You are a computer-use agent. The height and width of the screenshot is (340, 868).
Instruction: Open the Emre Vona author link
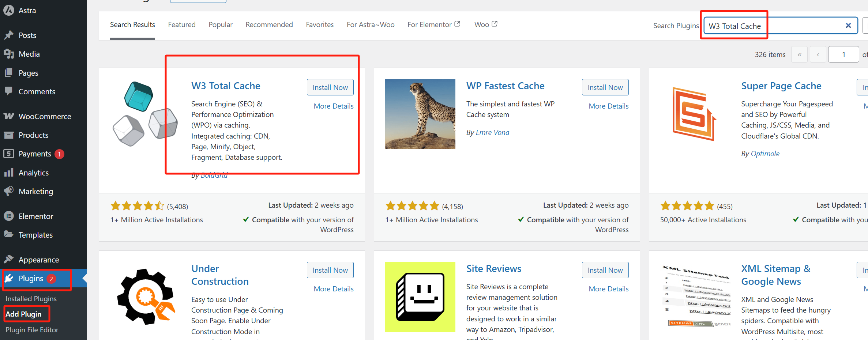click(x=492, y=132)
